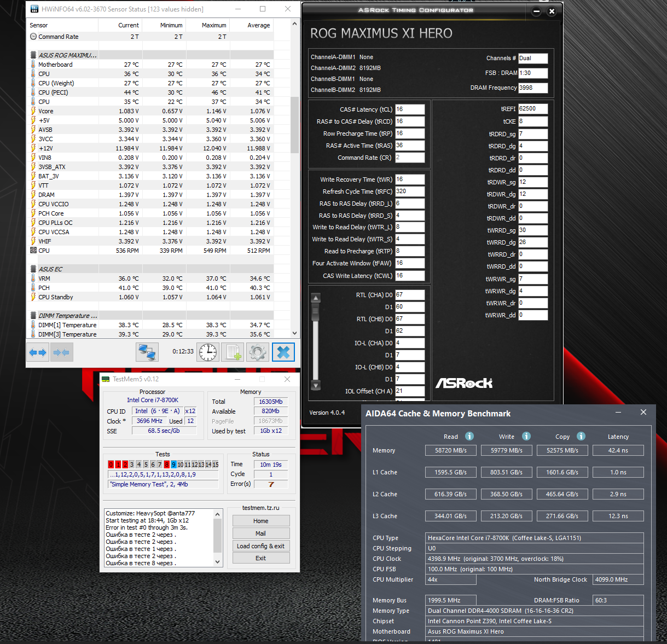
Task: Click the Average column header in HWiNFO
Action: tap(252, 25)
